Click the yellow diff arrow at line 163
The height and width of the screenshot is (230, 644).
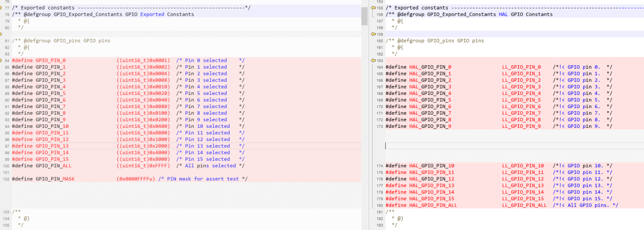click(x=373, y=60)
